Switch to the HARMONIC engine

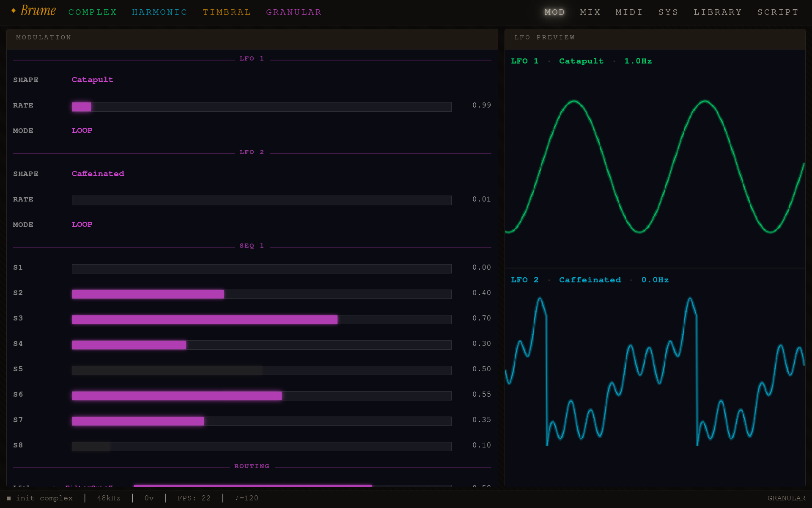coord(159,12)
